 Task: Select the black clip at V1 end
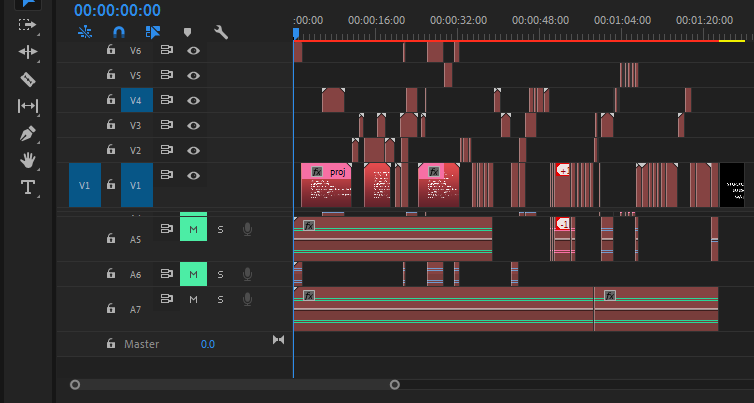[732, 185]
